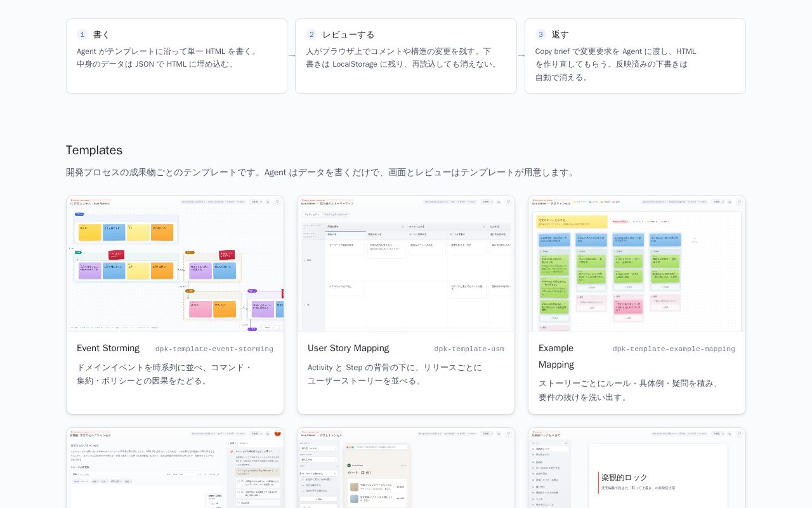Click the text starting '人がブラウザ上でコメントや'

point(403,58)
